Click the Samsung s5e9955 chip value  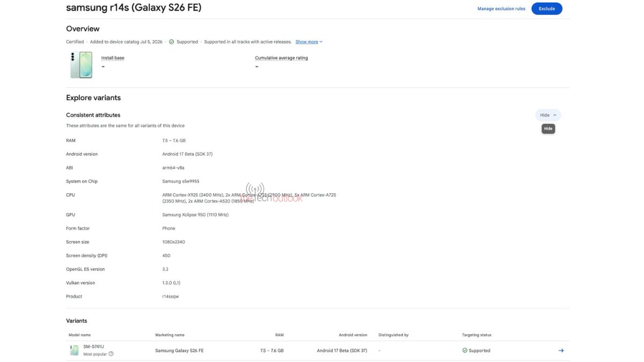coord(181,181)
